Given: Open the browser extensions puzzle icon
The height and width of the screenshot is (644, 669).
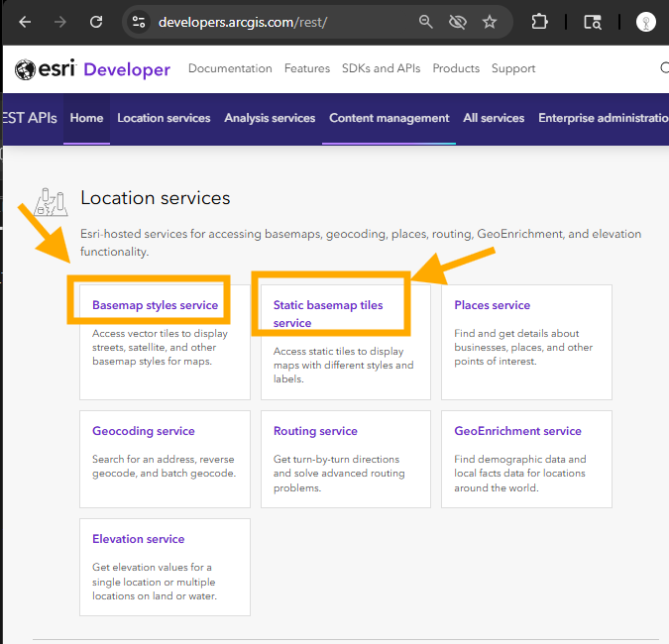Looking at the screenshot, I should click(x=540, y=22).
